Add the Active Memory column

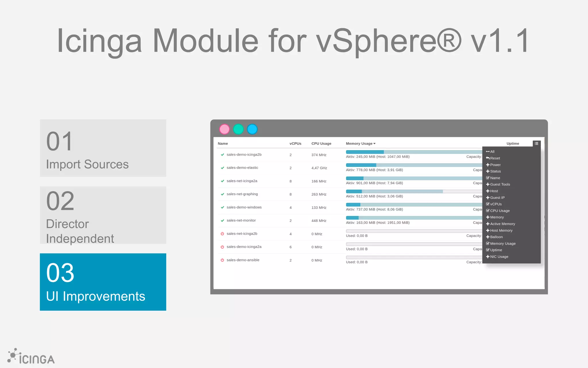tap(500, 224)
